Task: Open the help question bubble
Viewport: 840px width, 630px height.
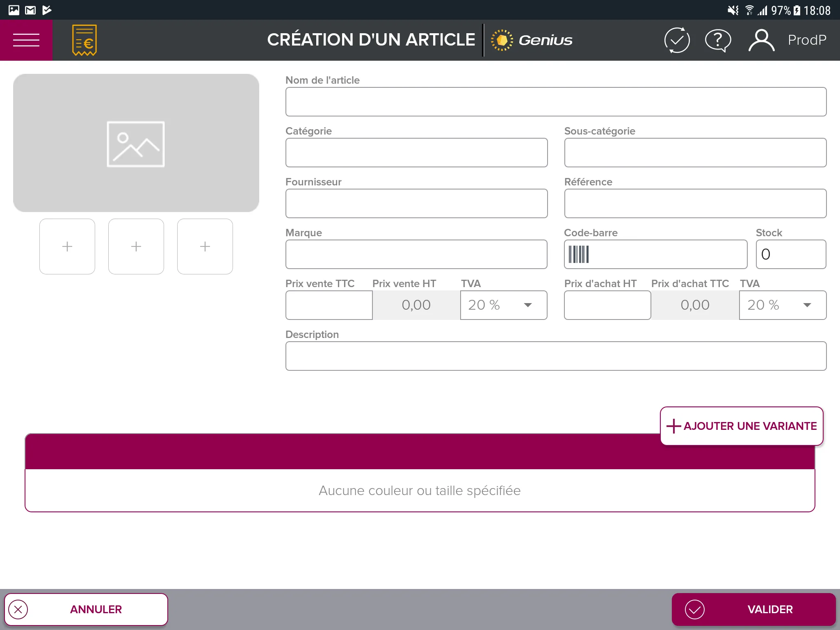Action: [x=718, y=40]
